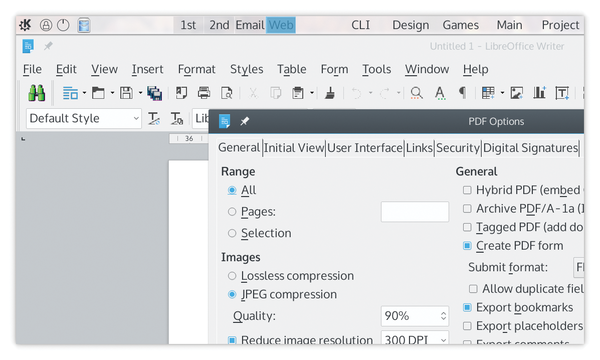Open the Open-file recent documents dropdown arrow
This screenshot has width=600, height=360.
pos(112,93)
